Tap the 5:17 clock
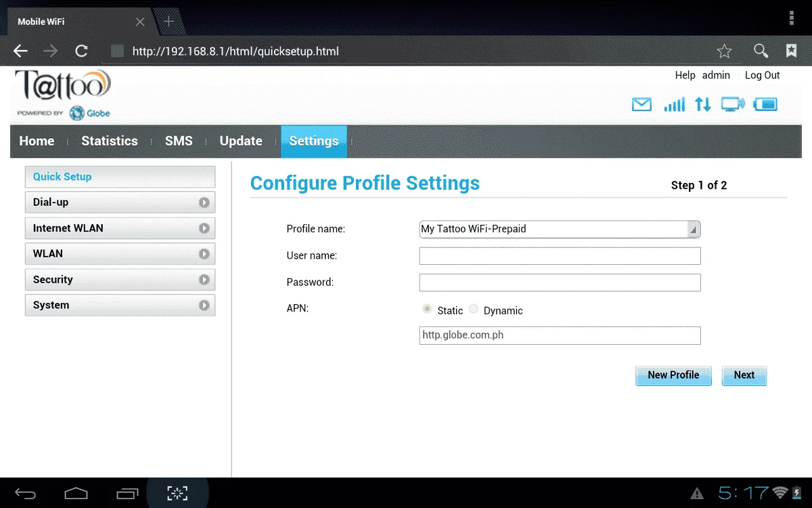Image resolution: width=812 pixels, height=508 pixels. coord(744,493)
